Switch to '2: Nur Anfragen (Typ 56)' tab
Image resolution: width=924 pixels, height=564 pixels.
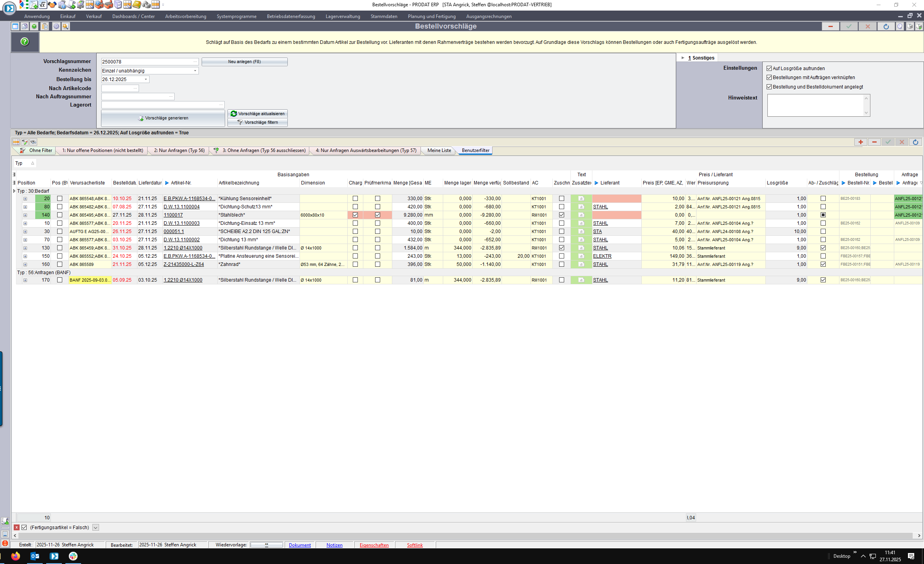coord(179,150)
